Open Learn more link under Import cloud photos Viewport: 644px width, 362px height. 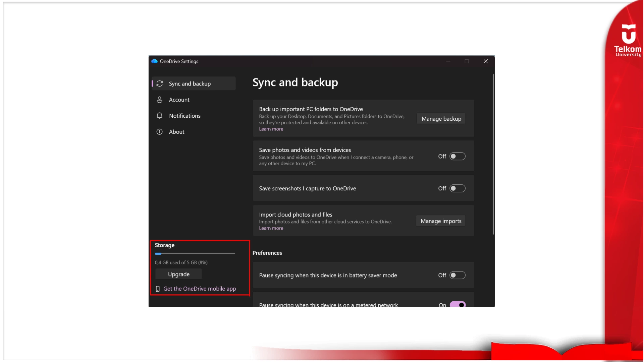[271, 228]
